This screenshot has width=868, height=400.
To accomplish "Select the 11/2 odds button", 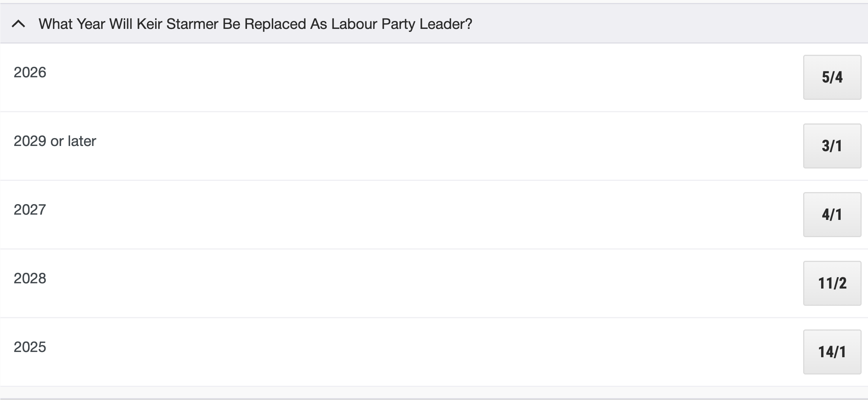I will [832, 283].
